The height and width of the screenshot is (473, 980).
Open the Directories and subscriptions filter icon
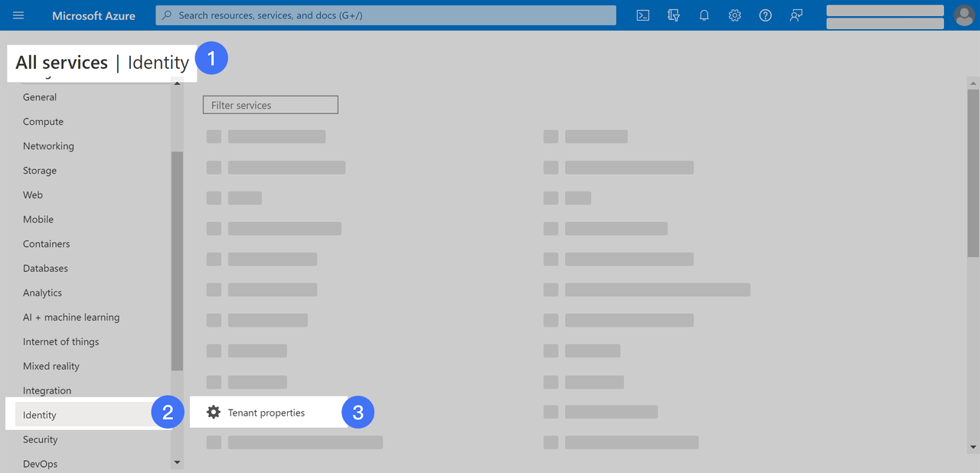point(674,15)
